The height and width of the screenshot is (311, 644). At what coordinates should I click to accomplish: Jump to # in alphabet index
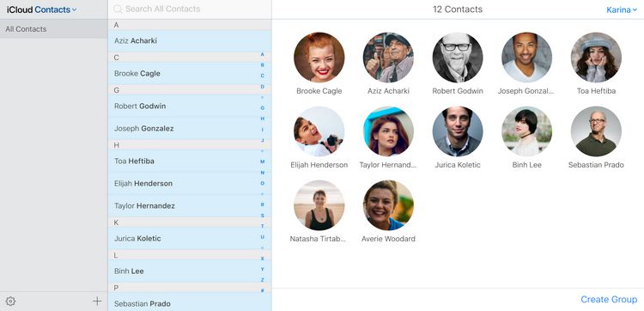263,290
